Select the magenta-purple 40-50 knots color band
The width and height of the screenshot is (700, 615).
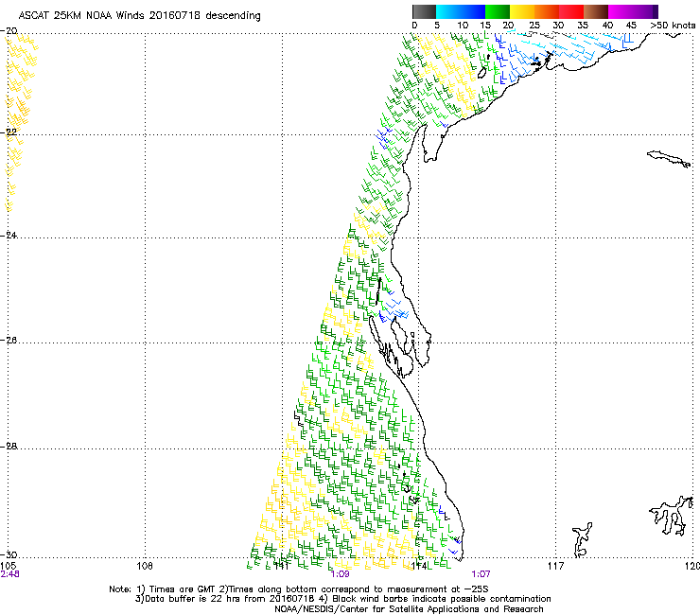click(633, 11)
